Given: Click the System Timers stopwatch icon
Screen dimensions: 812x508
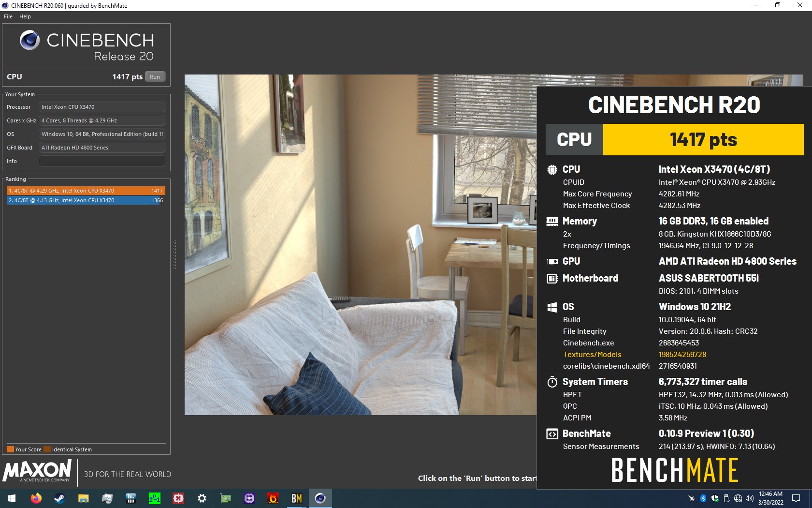Looking at the screenshot, I should 552,382.
